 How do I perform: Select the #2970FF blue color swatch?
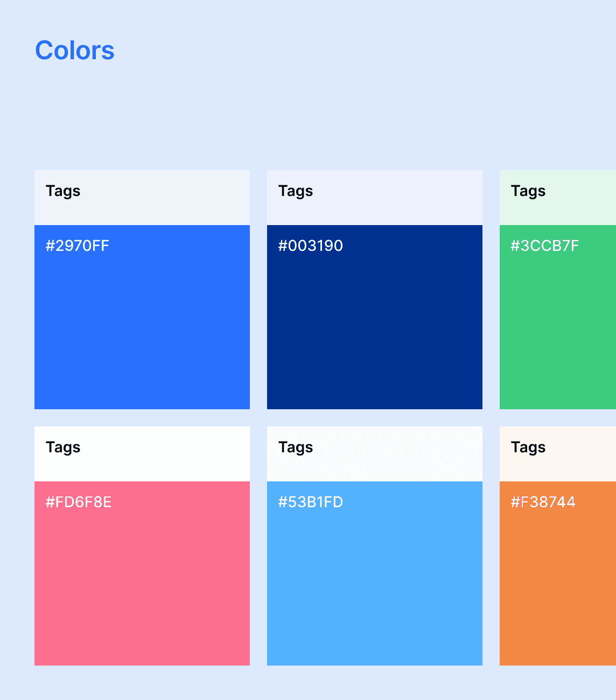pyautogui.click(x=142, y=317)
